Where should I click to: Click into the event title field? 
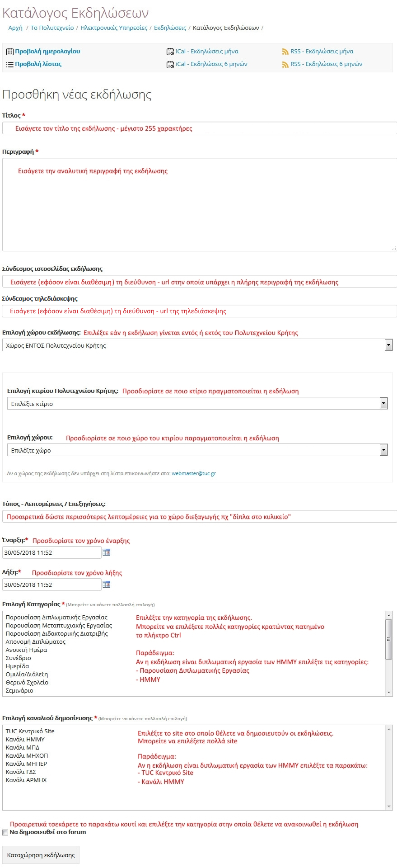tap(199, 128)
